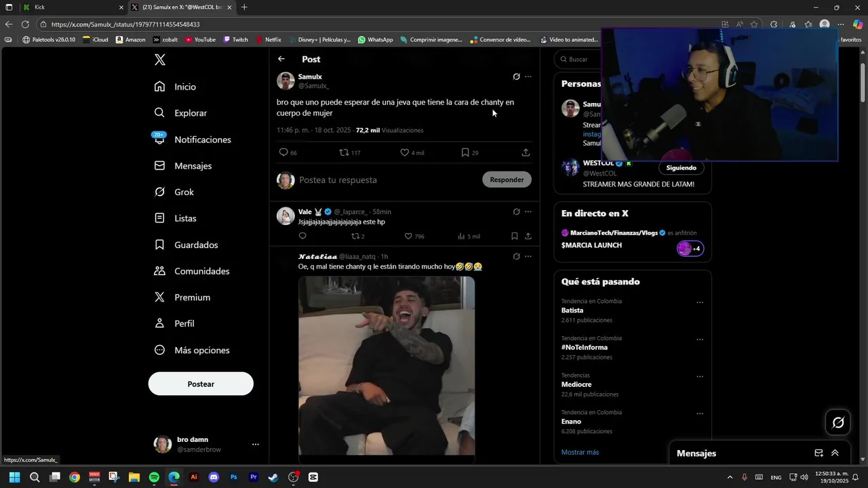868x488 pixels.
Task: Expand the Mensajes drawer
Action: 835,453
